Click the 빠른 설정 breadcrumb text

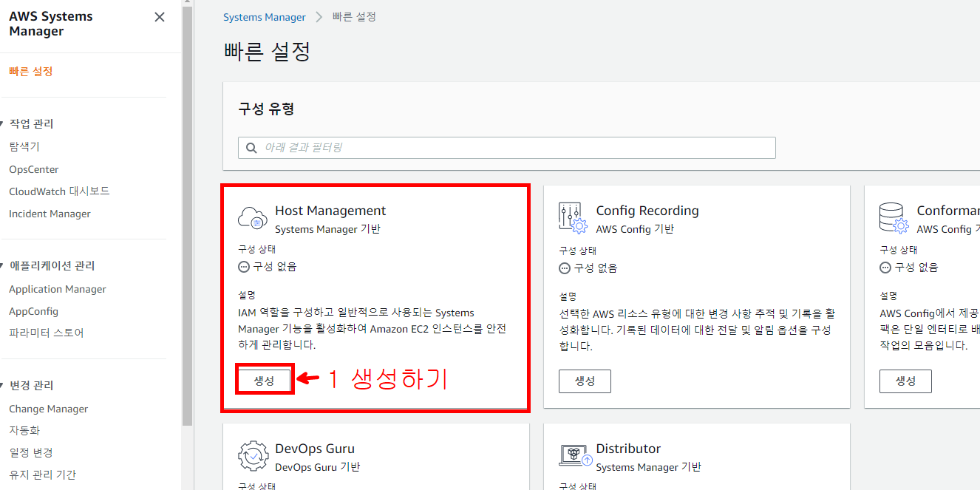tap(354, 16)
